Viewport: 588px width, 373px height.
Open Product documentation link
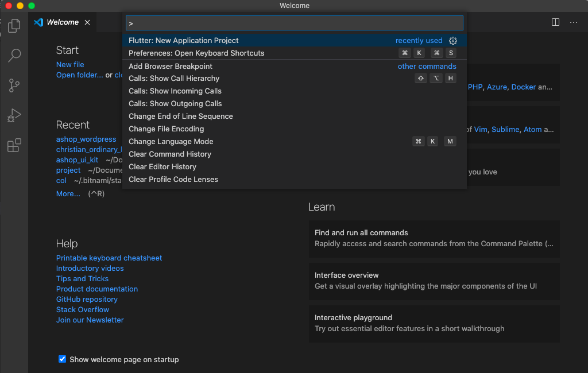click(x=97, y=289)
